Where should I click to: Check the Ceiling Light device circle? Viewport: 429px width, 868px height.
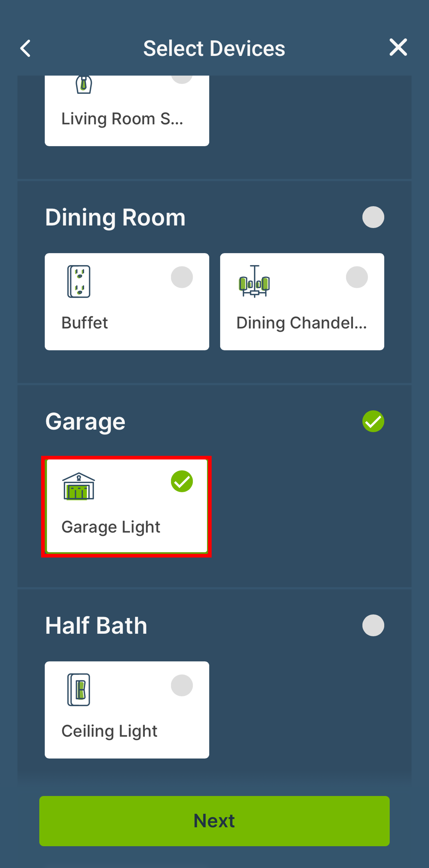click(182, 685)
